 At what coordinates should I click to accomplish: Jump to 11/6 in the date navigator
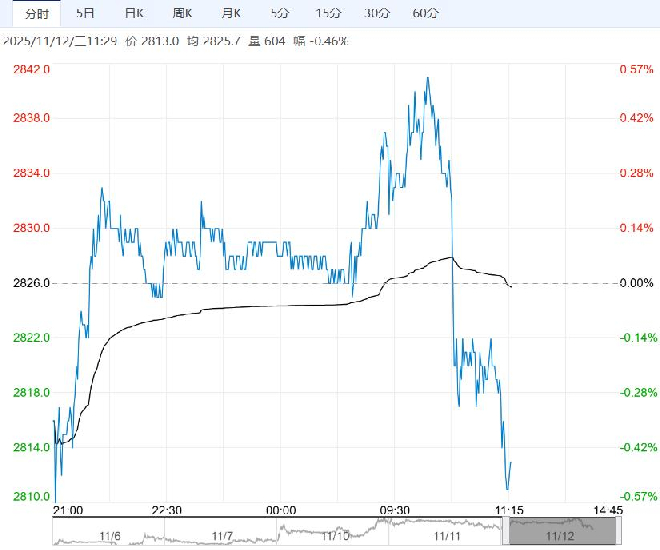108,536
